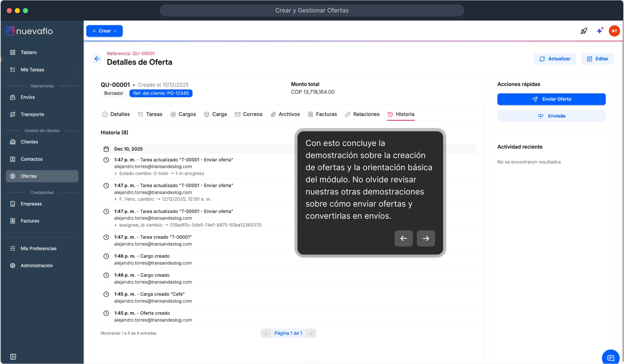Click the Editar button
624x364 pixels.
[597, 59]
